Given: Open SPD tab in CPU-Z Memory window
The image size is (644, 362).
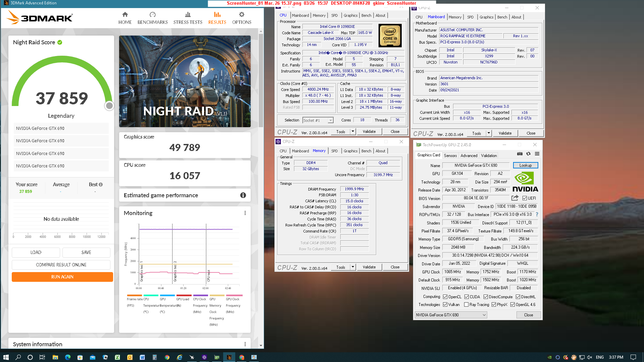Looking at the screenshot, I should click(334, 151).
